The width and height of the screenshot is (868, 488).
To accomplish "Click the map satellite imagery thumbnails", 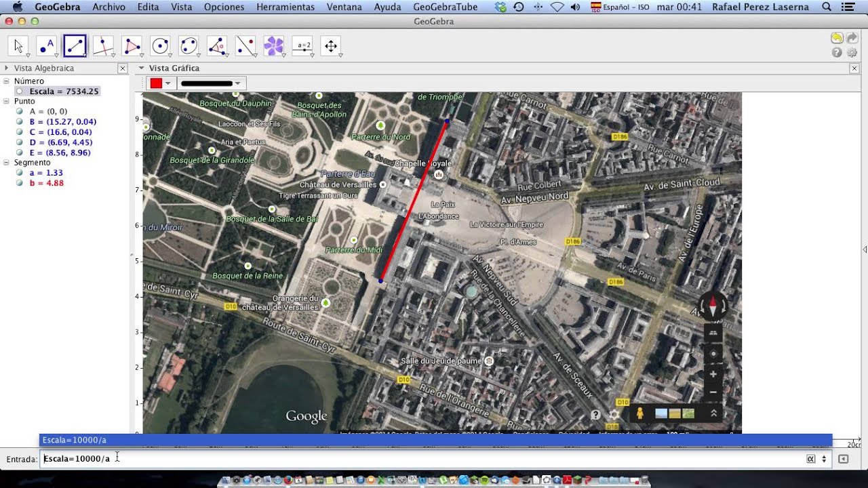I will (x=675, y=413).
